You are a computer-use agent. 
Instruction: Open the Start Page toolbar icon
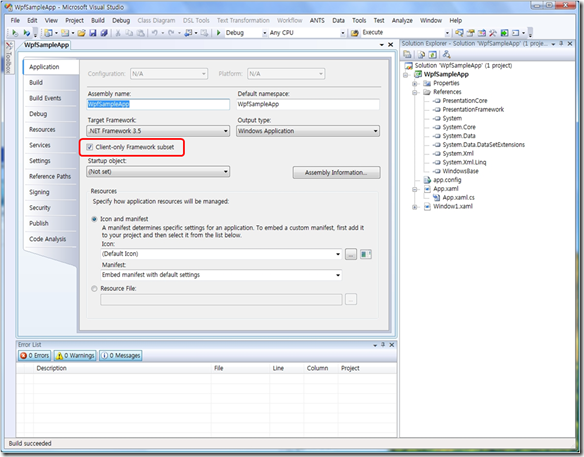[504, 33]
